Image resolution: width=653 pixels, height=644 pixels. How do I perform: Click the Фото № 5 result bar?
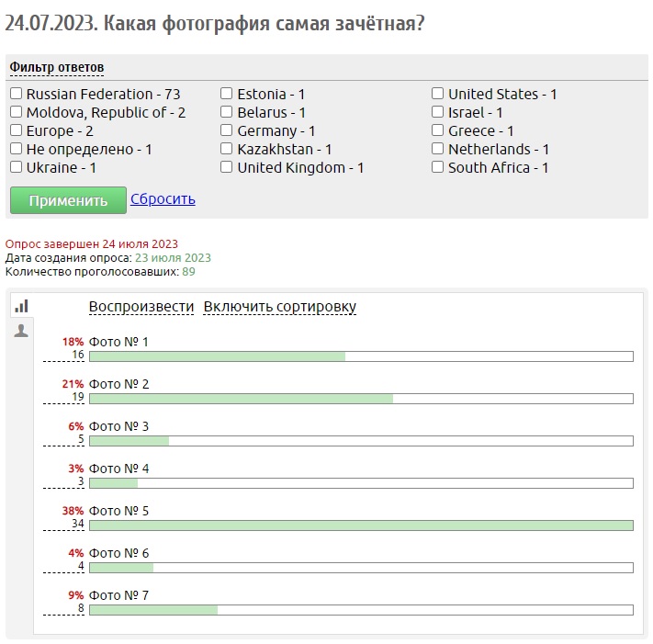(x=360, y=525)
